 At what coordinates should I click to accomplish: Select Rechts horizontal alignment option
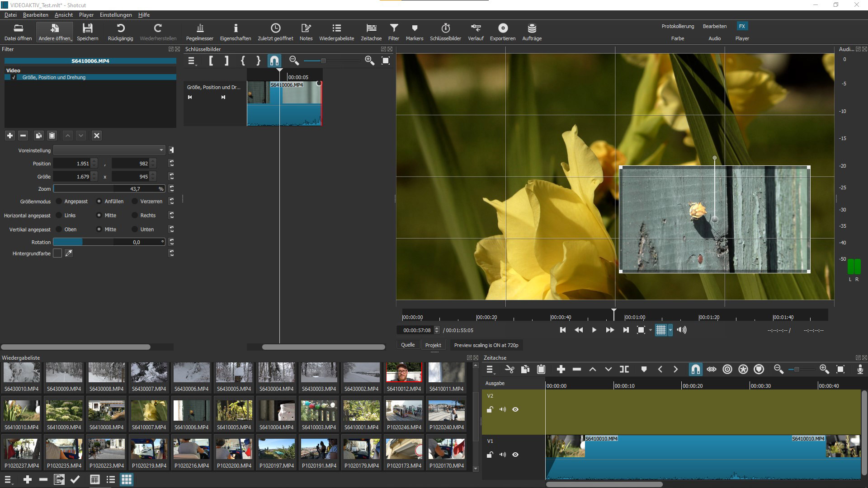tap(135, 216)
